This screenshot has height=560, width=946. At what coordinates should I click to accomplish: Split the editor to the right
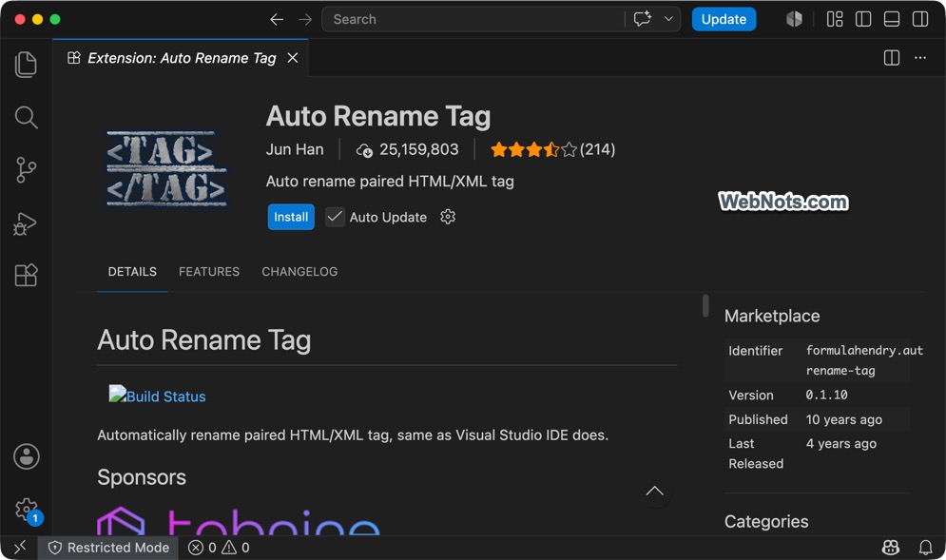click(891, 58)
